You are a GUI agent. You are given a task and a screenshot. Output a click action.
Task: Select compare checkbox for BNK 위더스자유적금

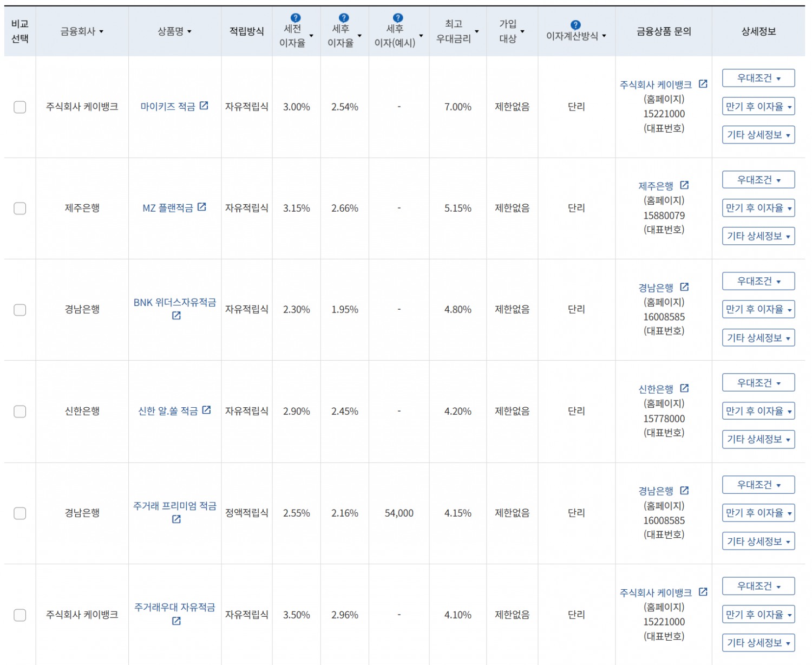pos(20,310)
